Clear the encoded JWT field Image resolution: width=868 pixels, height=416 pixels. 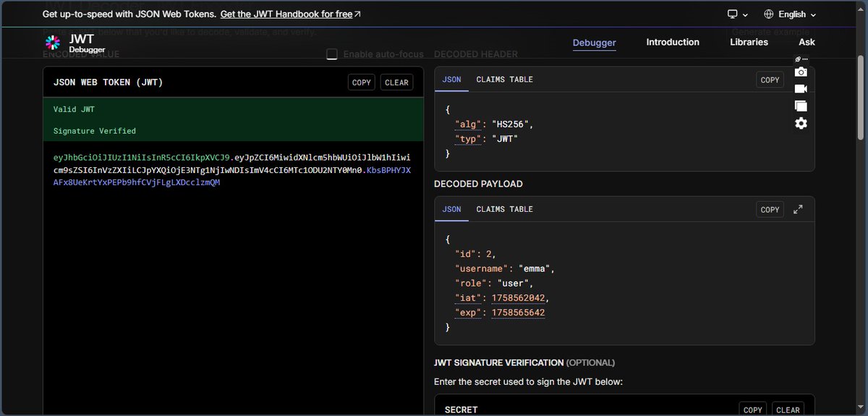pyautogui.click(x=396, y=82)
